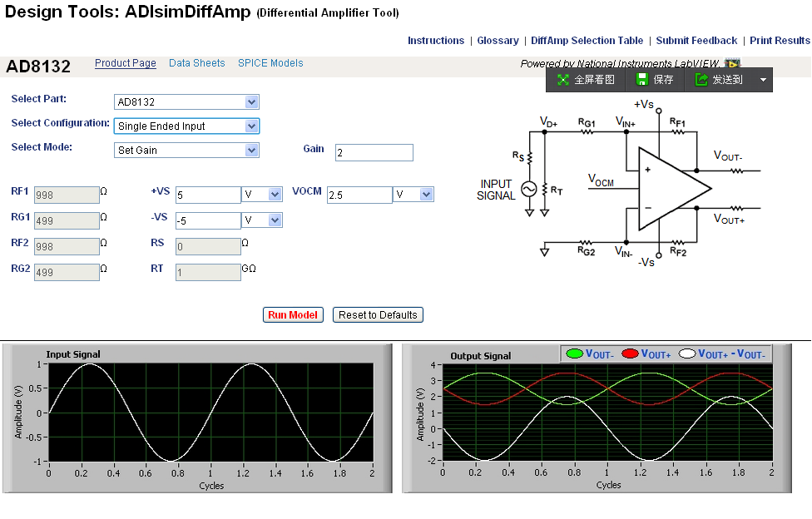Click the 'AD8132' part heading
Image resolution: width=812 pixels, height=519 pixels.
point(38,67)
